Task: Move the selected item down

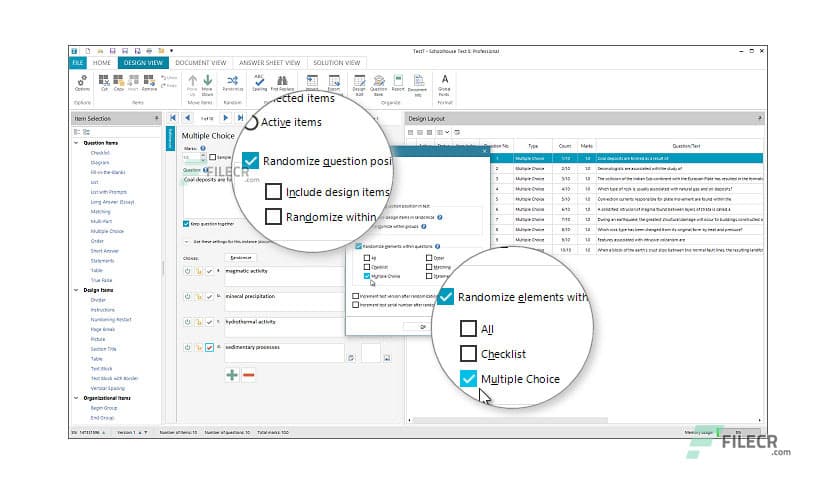Action: [x=207, y=83]
